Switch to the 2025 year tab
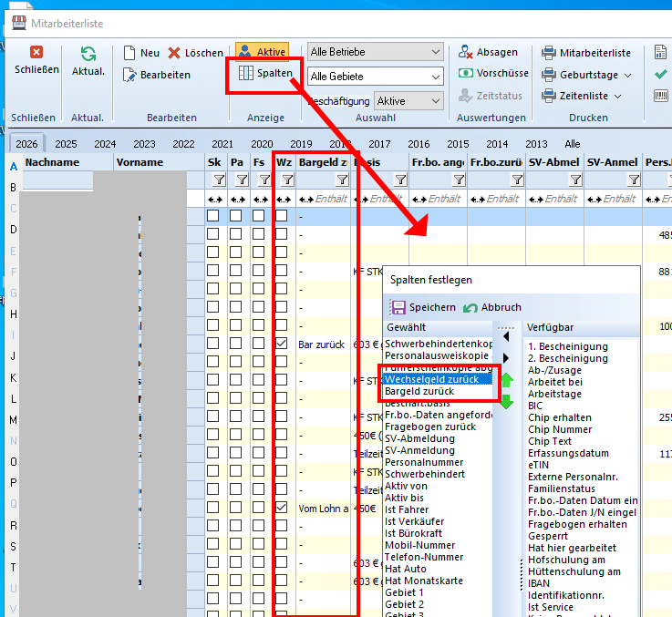 click(66, 144)
